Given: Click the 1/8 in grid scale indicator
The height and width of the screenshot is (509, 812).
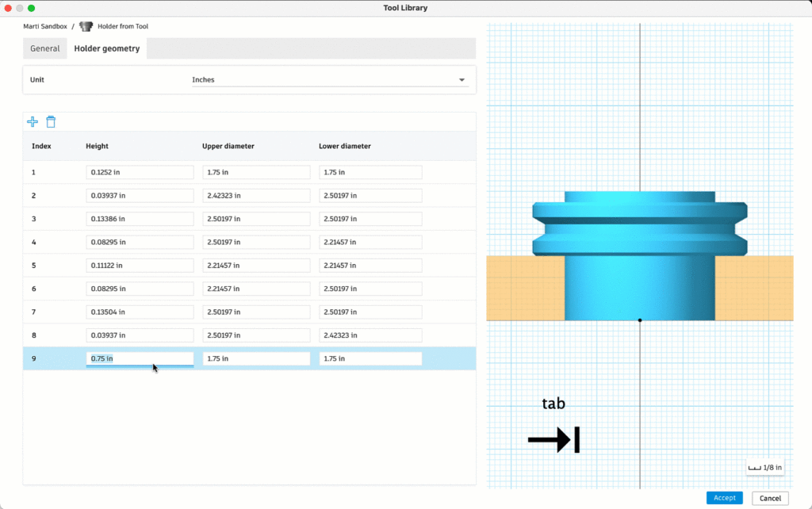Looking at the screenshot, I should 766,468.
